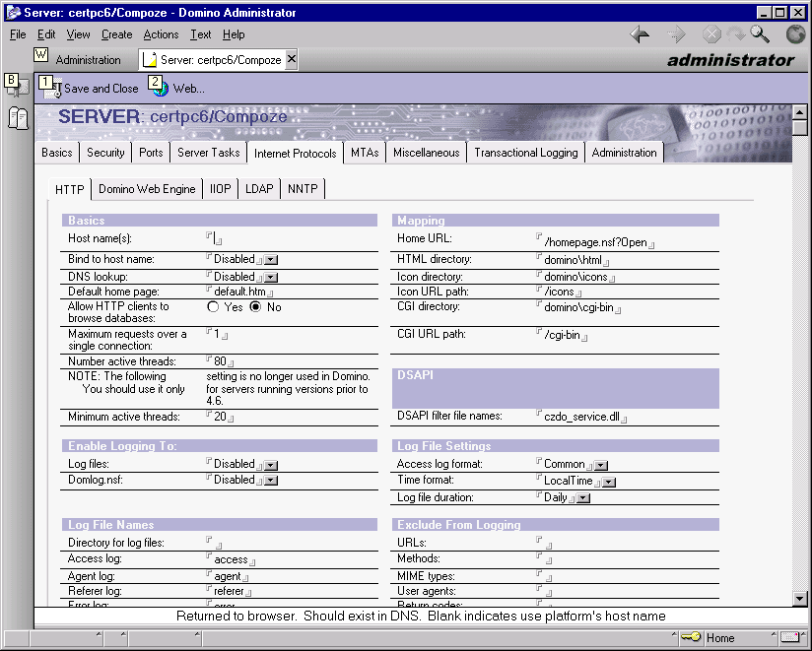812x651 pixels.
Task: Switch to the LDAP subtab
Action: pos(259,189)
